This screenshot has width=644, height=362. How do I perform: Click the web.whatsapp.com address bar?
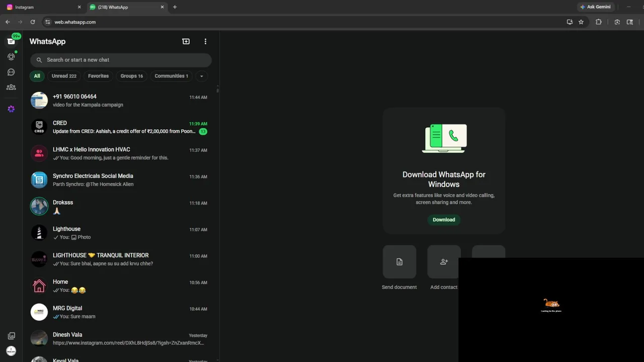coord(302,22)
